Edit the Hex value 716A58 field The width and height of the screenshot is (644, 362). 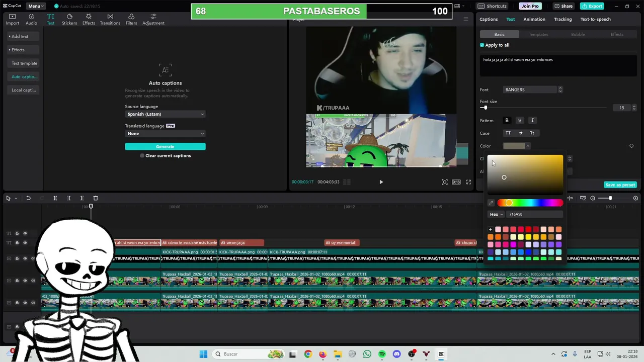pyautogui.click(x=534, y=214)
